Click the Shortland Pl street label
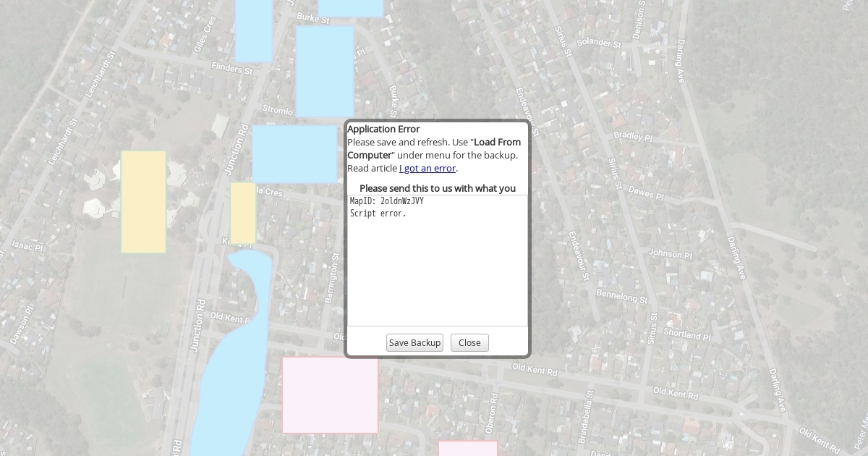 click(687, 334)
